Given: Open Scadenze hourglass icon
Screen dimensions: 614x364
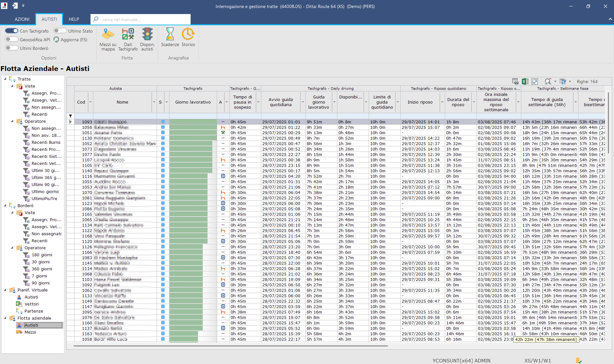Looking at the screenshot, I should coord(170,35).
